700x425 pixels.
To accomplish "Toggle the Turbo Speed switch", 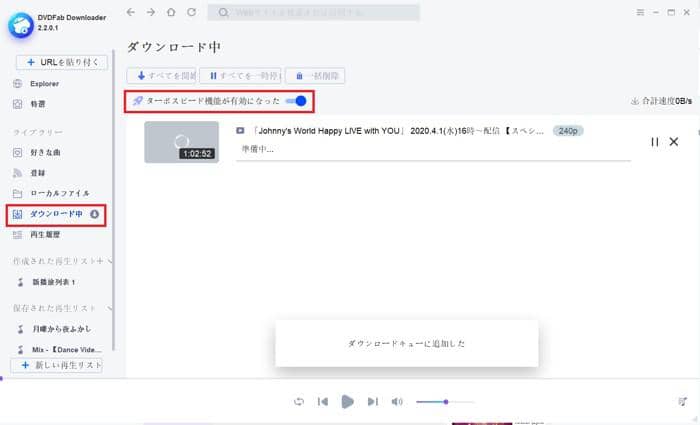I will click(296, 101).
